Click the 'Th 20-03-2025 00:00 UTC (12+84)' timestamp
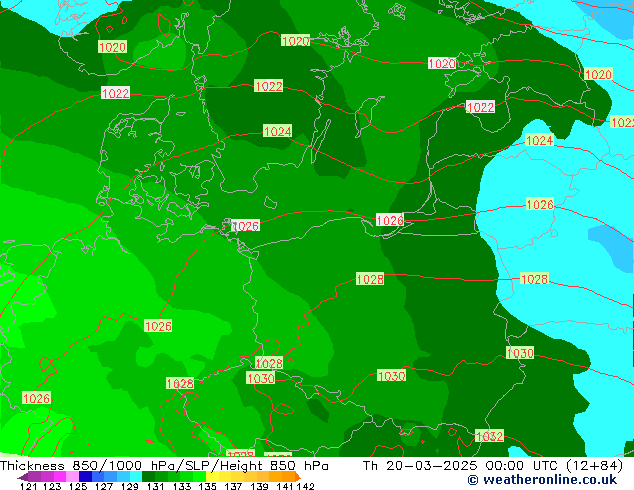The height and width of the screenshot is (490, 634). pos(492,466)
